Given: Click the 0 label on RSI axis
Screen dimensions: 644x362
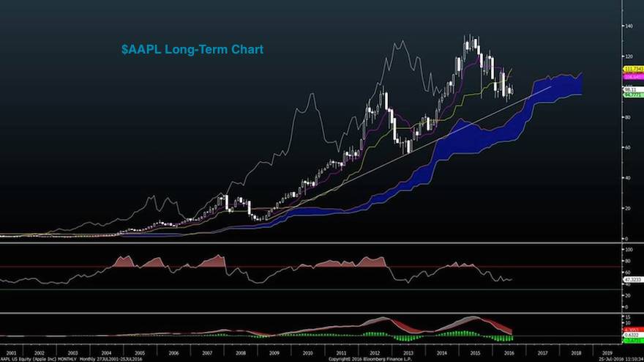Looking at the screenshot, I should [626, 307].
